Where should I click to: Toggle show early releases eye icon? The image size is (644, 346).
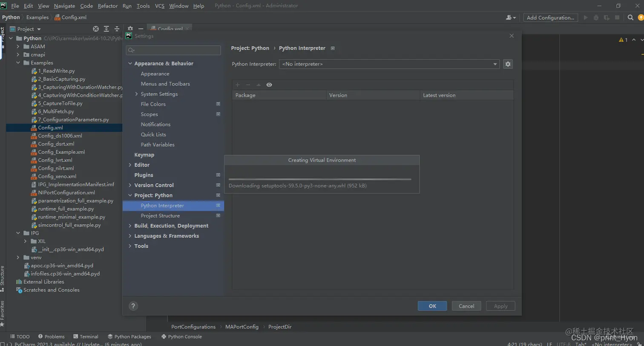(269, 85)
